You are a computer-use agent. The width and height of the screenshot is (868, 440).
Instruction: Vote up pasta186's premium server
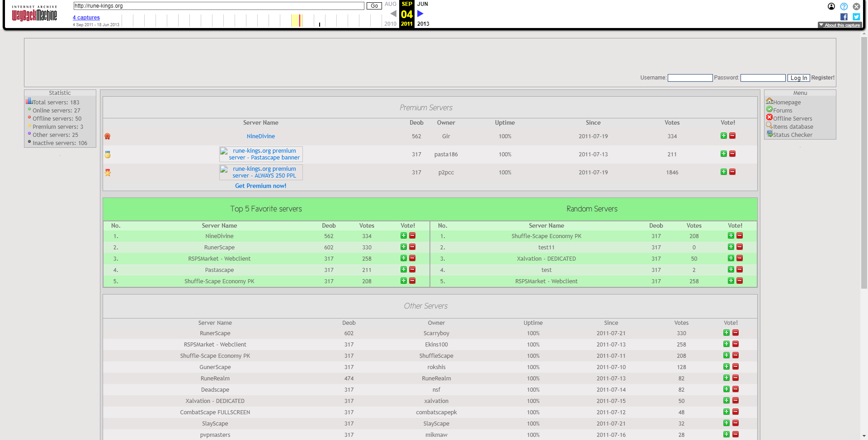coord(724,154)
